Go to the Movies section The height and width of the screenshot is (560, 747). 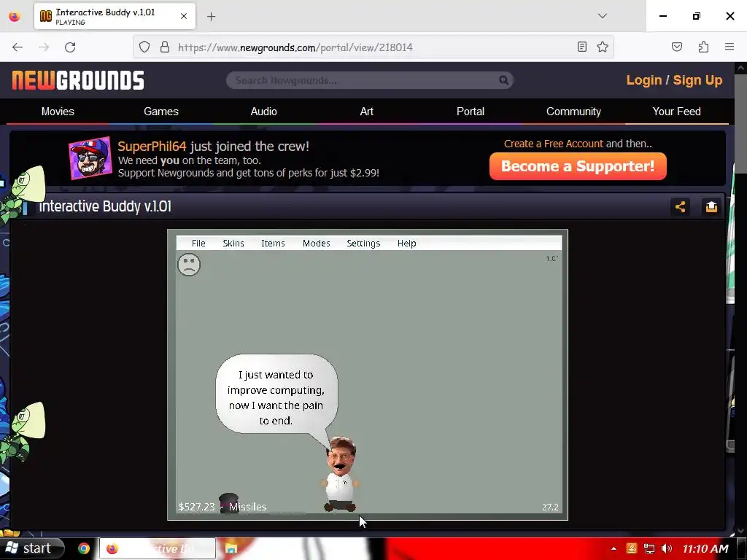[58, 112]
